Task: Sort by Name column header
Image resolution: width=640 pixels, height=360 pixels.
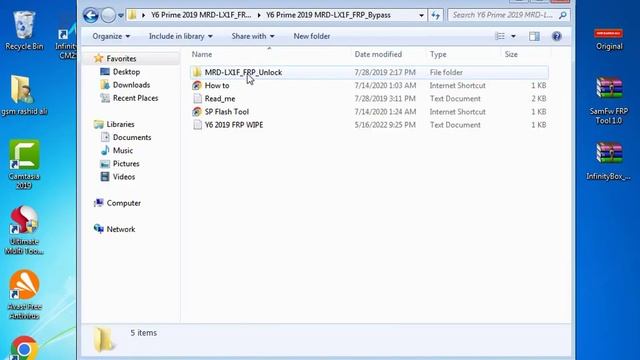Action: point(269,54)
